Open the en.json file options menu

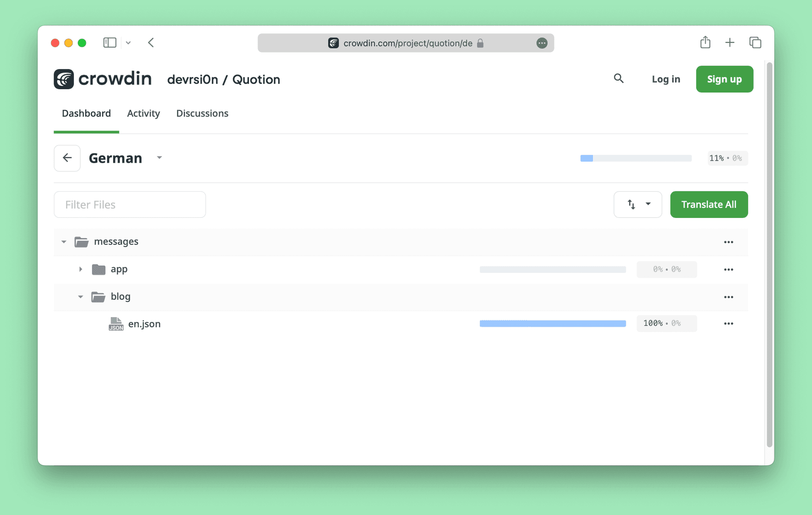729,324
